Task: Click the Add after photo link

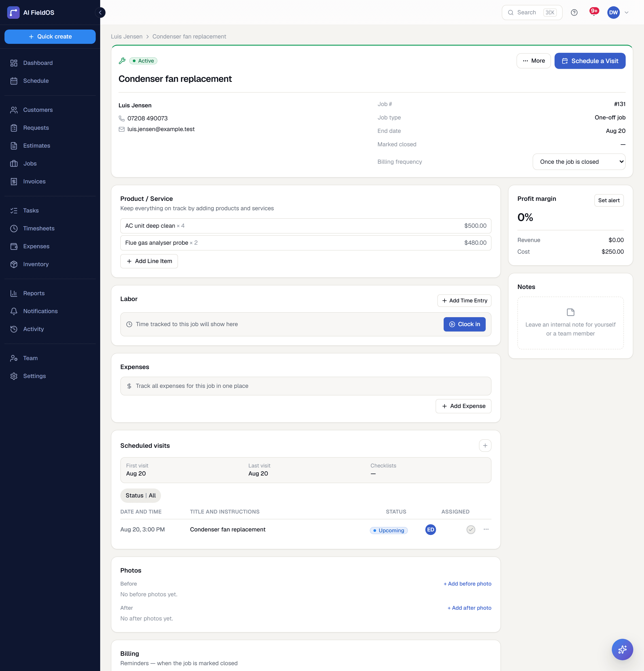Action: click(x=469, y=608)
